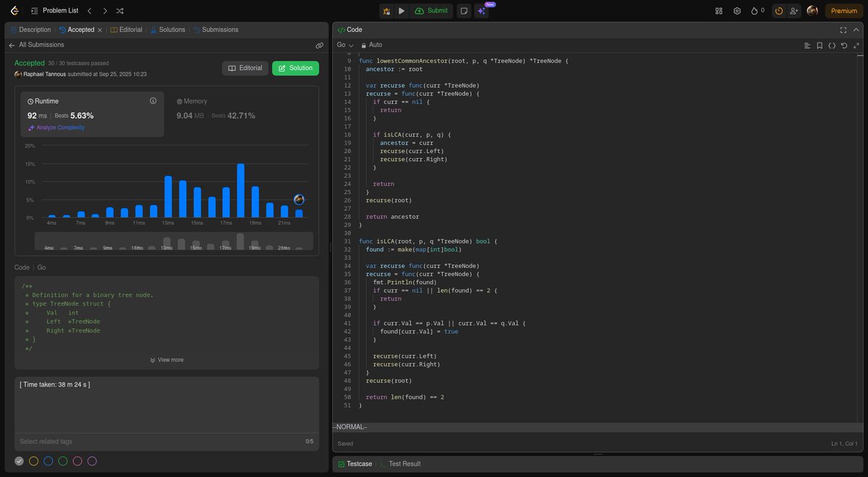Image resolution: width=868 pixels, height=477 pixels.
Task: Select the blue color marker
Action: [x=48, y=461]
